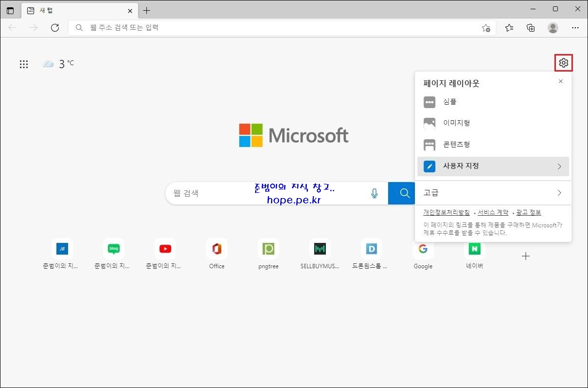588x388 pixels.
Task: Open the green blog quick link tile
Action: pyautogui.click(x=113, y=249)
